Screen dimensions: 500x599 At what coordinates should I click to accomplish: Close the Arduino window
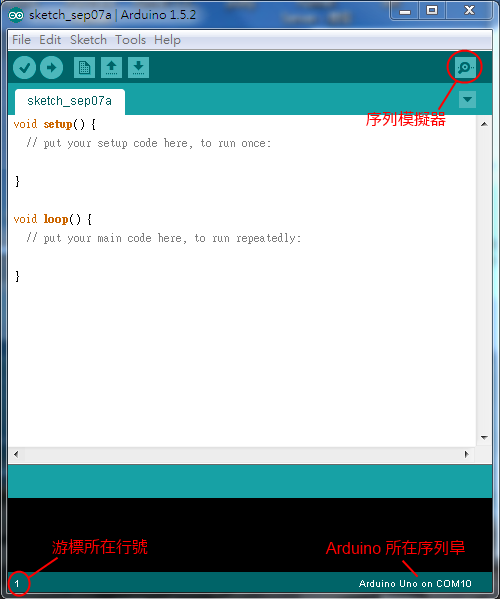point(469,11)
